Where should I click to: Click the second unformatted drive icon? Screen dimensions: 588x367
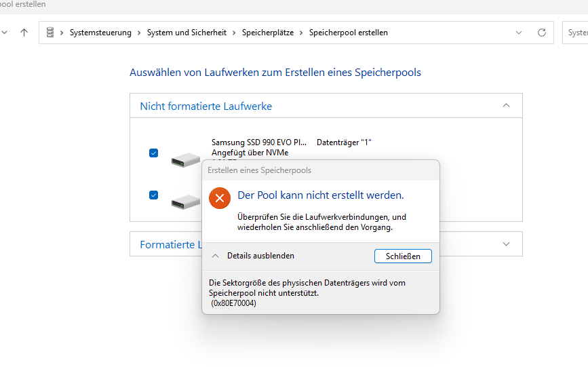185,201
